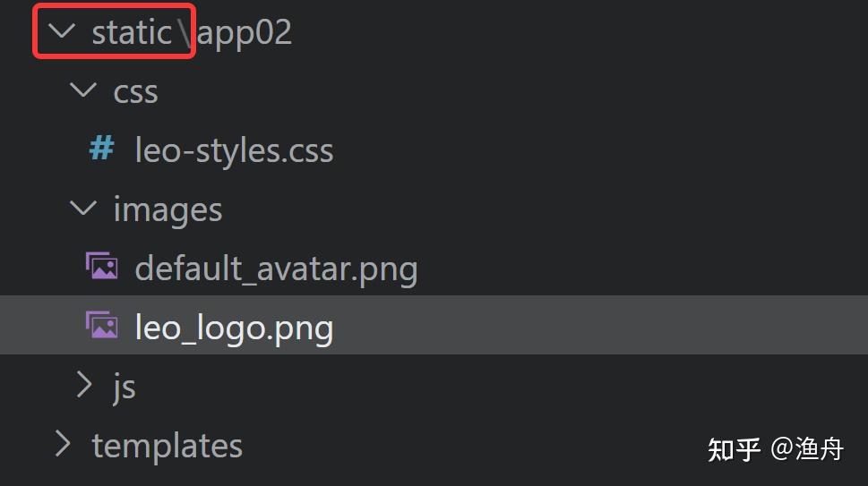Open the leo-styles.css file
The image size is (868, 486).
[x=234, y=150]
